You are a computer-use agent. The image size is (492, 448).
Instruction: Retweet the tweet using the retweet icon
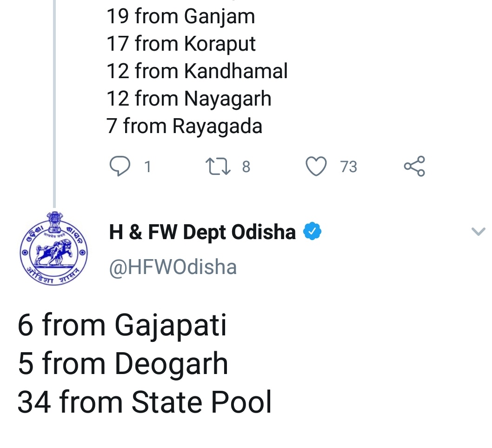[x=219, y=167]
